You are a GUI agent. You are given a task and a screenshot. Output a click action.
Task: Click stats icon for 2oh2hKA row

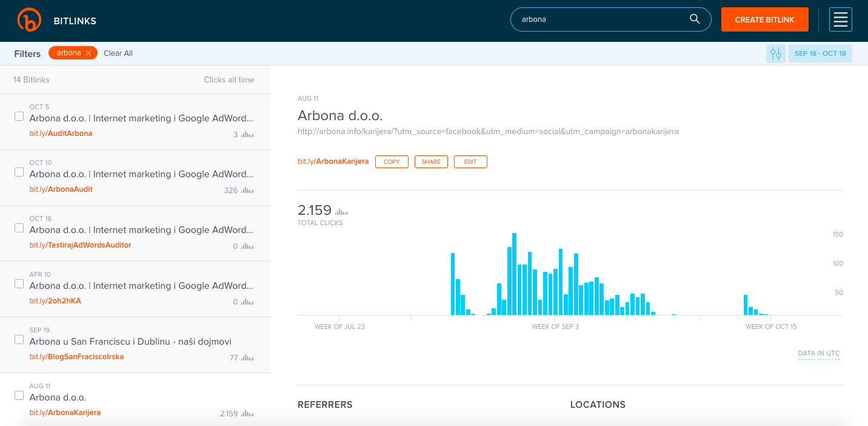[247, 302]
